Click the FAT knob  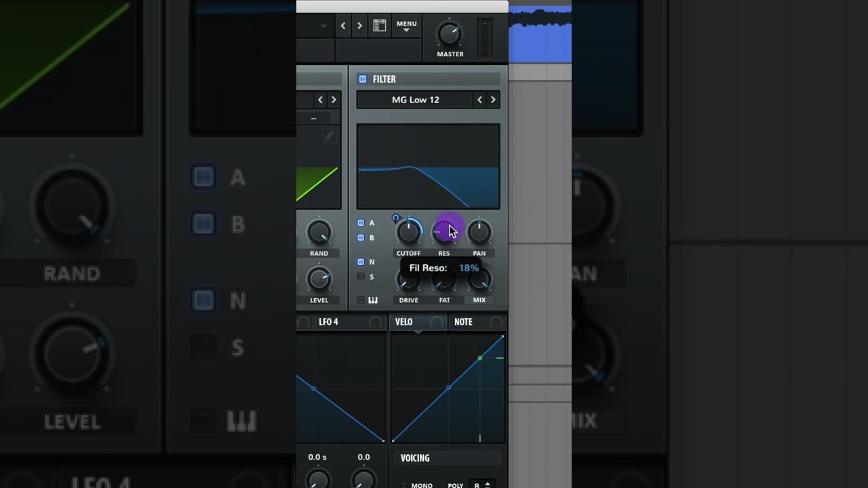click(444, 279)
